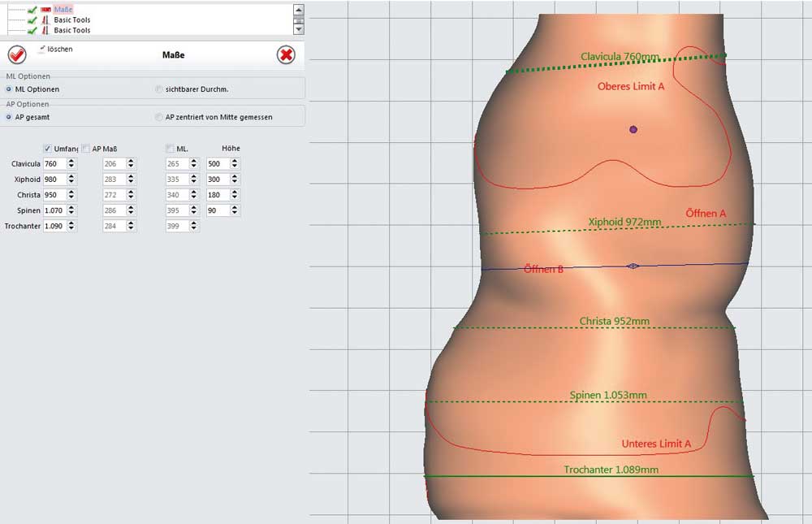Click the green endpoint of Clavicula line
This screenshot has width=812, height=524.
[724, 55]
